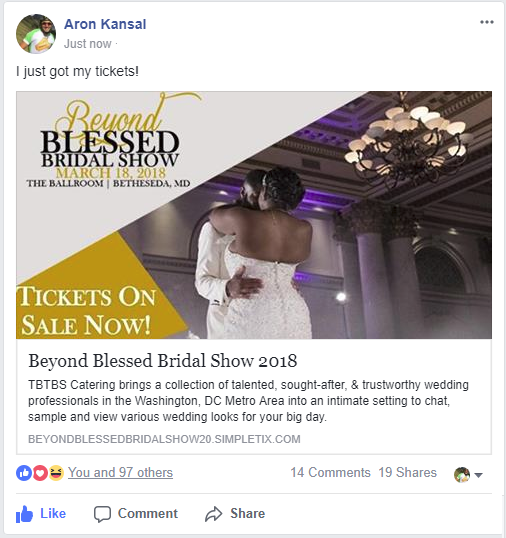View the 14 Comments

[x=330, y=473]
